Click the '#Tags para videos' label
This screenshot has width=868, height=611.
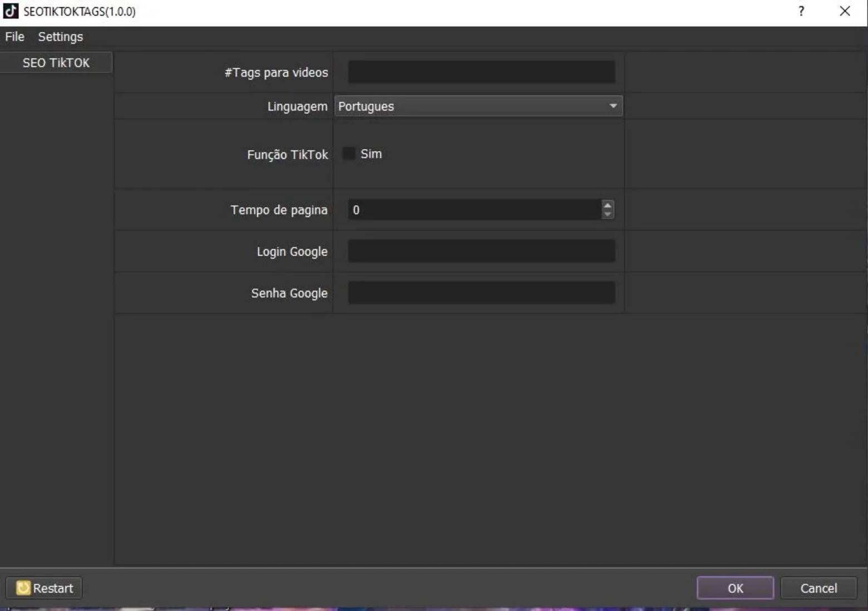coord(277,73)
